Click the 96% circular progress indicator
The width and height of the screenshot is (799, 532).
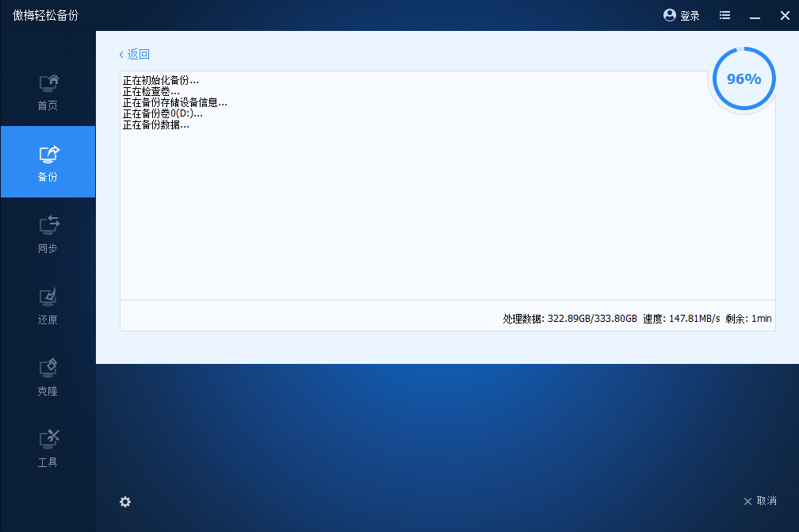click(x=744, y=79)
